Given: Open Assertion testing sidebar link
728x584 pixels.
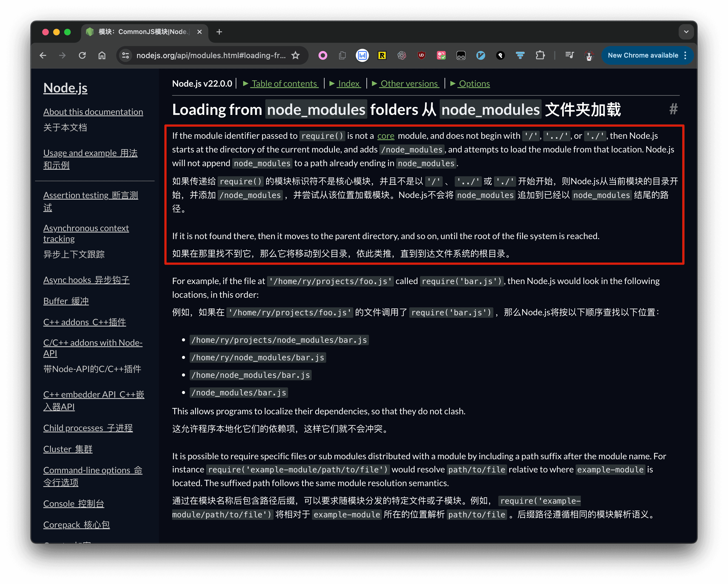Looking at the screenshot, I should (90, 201).
